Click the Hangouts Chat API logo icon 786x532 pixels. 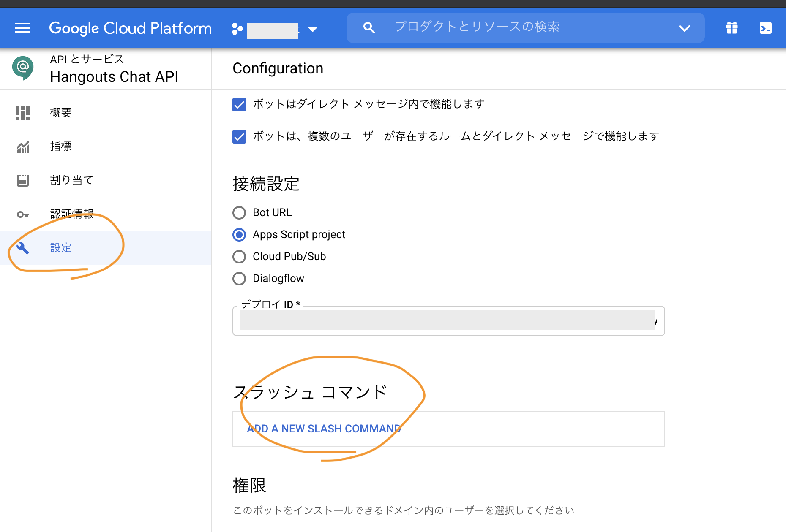pos(23,68)
